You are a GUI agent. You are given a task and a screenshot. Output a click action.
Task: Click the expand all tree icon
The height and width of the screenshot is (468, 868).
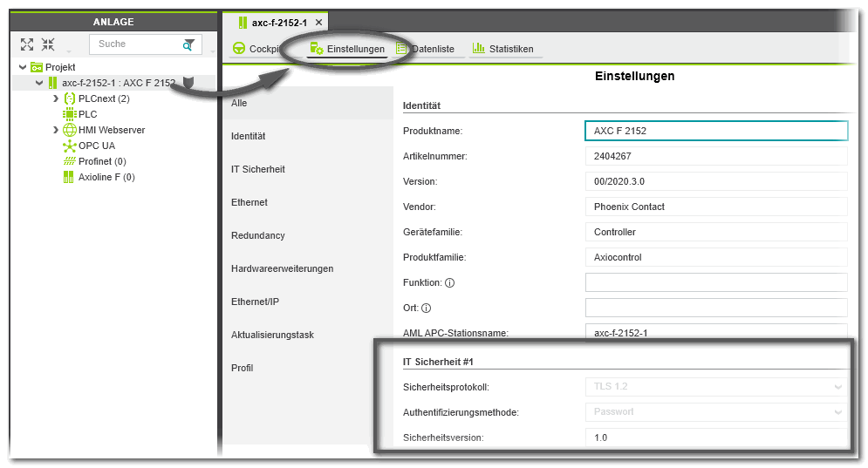[x=26, y=44]
